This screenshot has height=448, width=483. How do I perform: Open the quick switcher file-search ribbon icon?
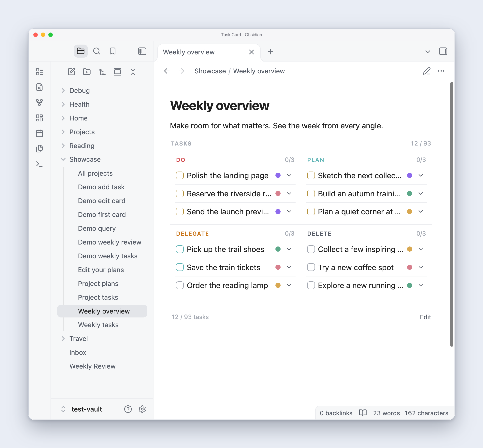[x=39, y=87]
